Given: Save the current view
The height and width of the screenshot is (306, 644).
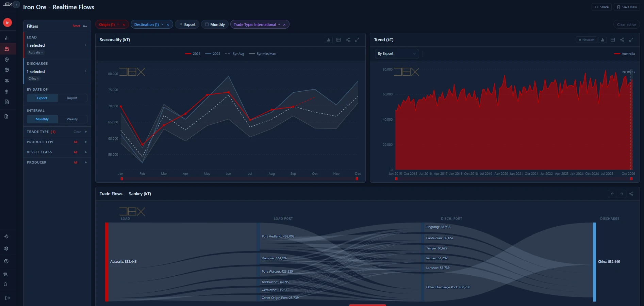Looking at the screenshot, I should [x=627, y=7].
